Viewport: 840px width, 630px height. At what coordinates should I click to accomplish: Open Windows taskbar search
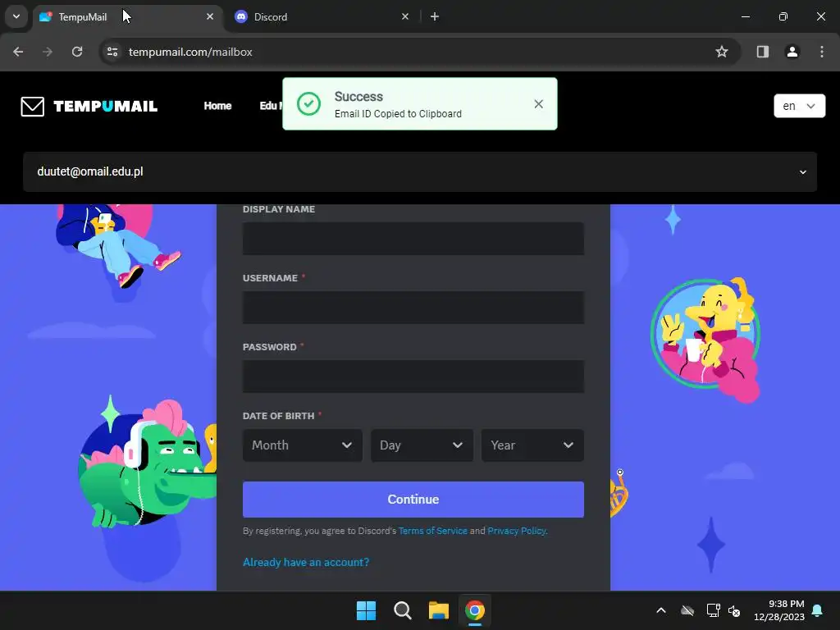(402, 610)
